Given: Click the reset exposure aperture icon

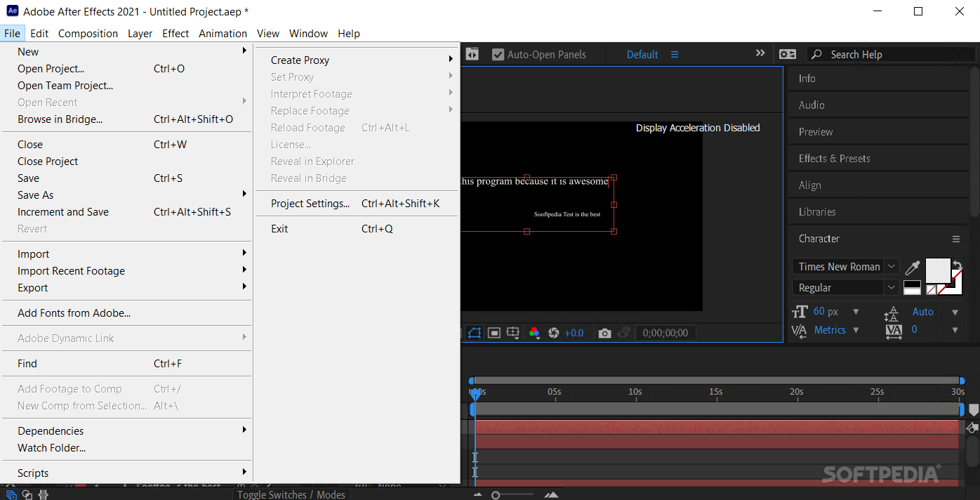Looking at the screenshot, I should [553, 333].
